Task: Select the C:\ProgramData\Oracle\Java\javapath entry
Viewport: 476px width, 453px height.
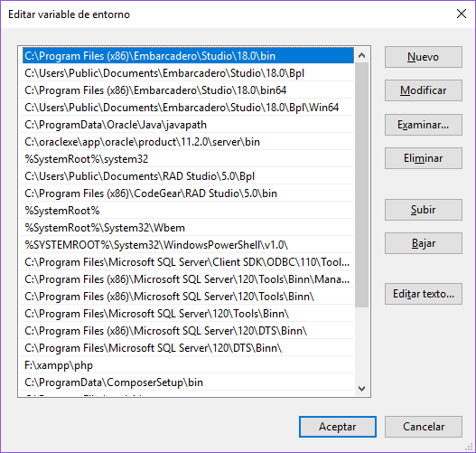Action: pos(187,125)
